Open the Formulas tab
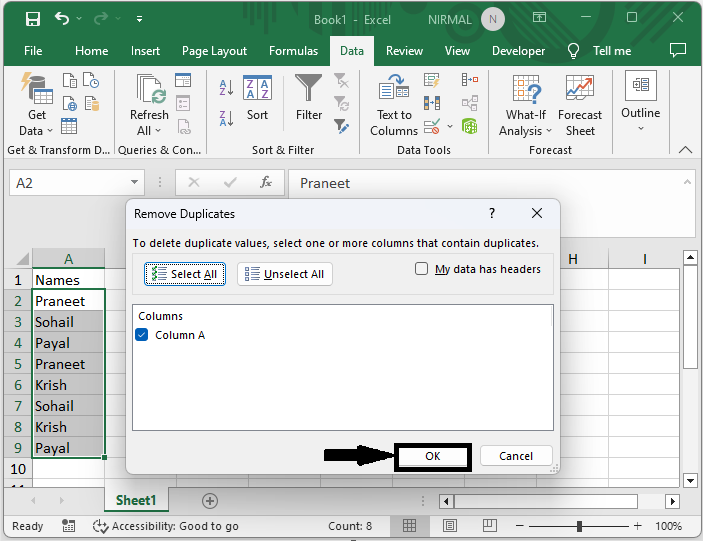 coord(293,51)
